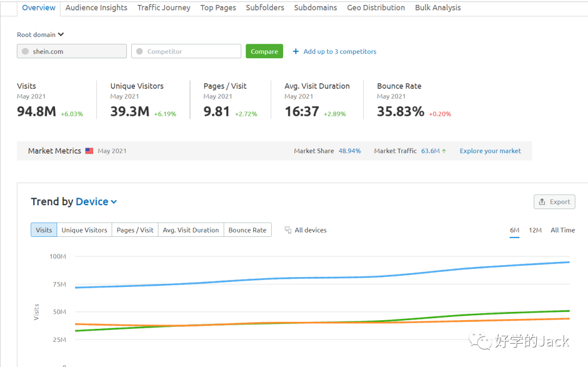Expand the Trend by Device dropdown
588x367 pixels.
coord(96,201)
